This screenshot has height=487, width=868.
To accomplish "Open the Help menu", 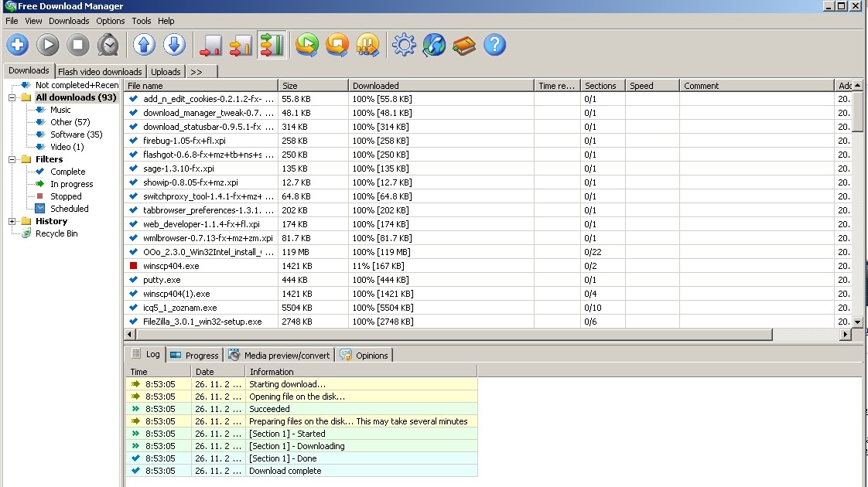I will [166, 21].
